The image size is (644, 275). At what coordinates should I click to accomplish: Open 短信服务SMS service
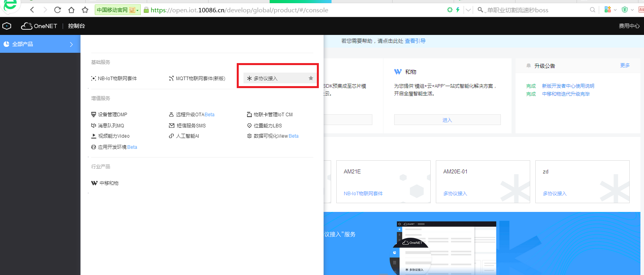[x=188, y=125]
